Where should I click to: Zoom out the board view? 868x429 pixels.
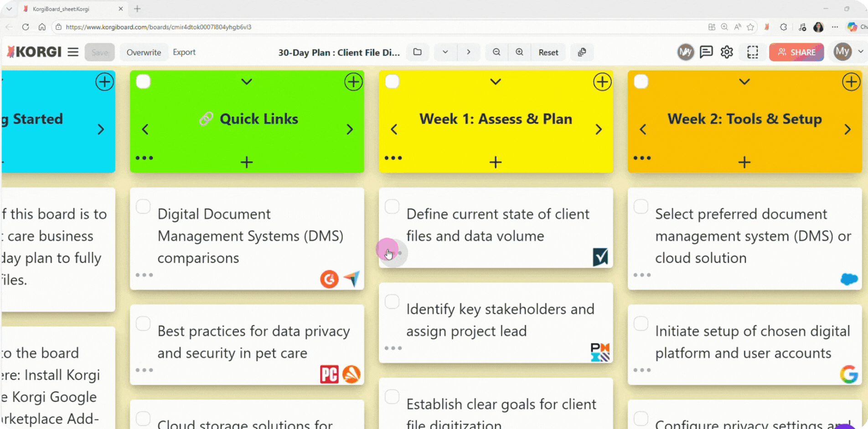coord(496,52)
